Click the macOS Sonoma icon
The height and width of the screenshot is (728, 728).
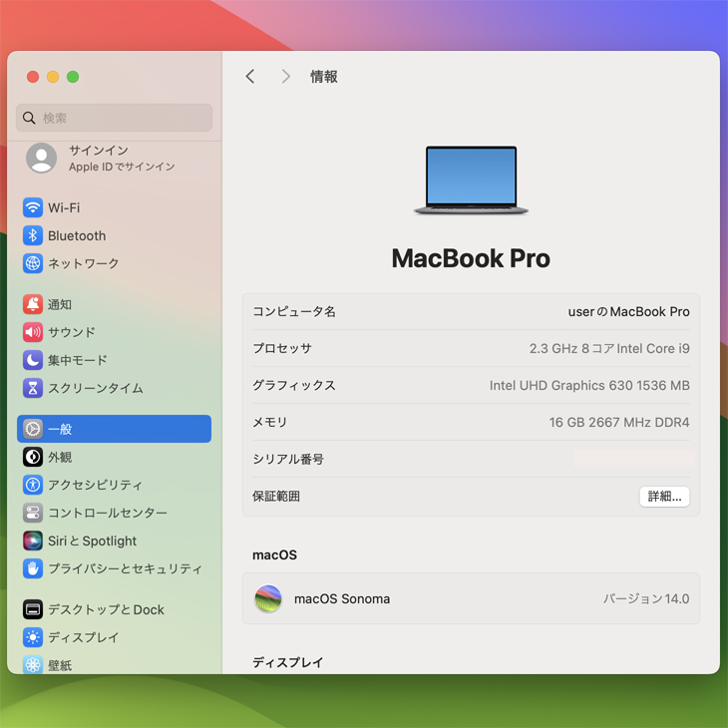coord(268,598)
